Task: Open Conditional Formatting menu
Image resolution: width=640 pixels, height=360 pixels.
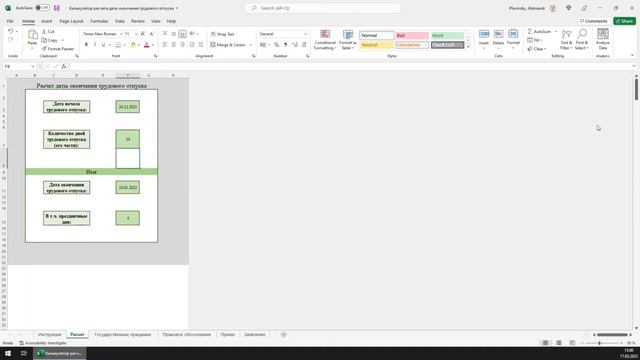Action: click(x=325, y=40)
